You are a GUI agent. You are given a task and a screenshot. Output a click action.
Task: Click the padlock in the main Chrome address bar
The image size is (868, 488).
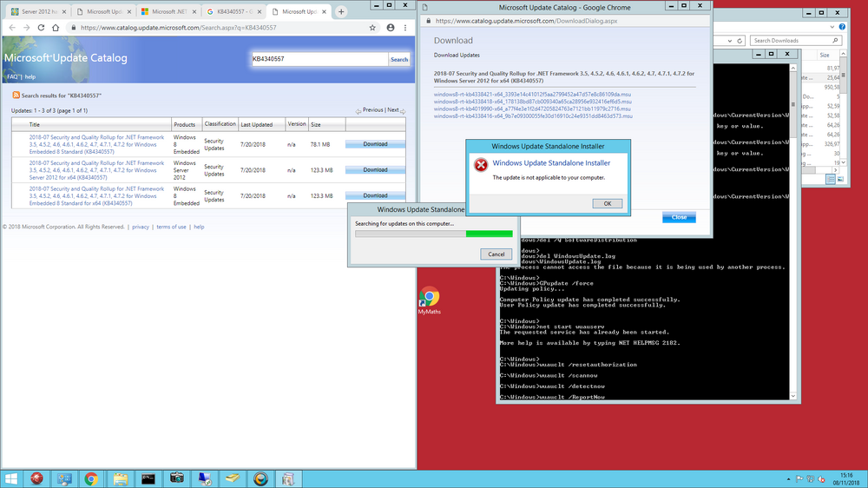point(73,27)
